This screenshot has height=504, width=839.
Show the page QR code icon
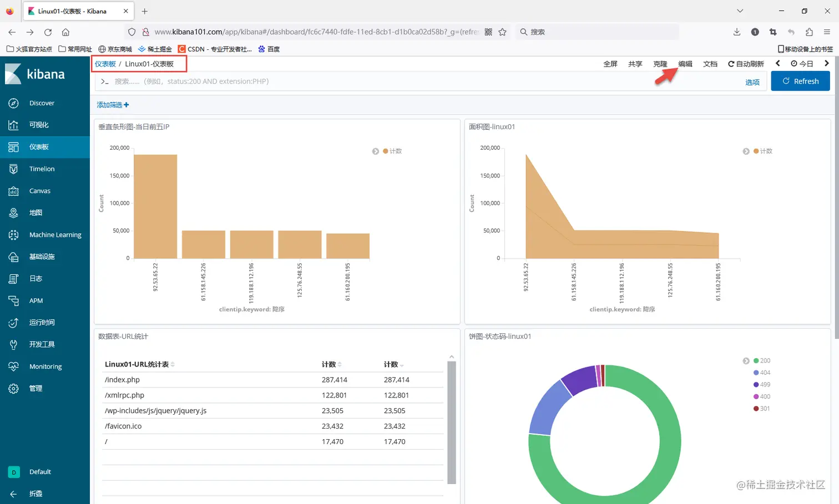click(x=488, y=32)
